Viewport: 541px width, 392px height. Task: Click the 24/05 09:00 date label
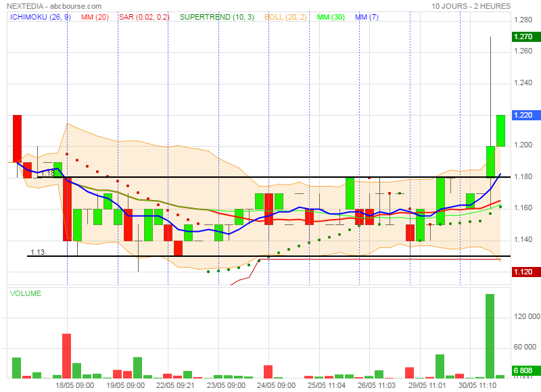[x=276, y=385]
